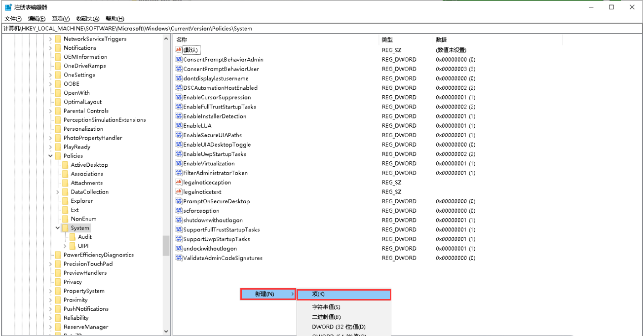Click the FilterAdministratorToken DWORD icon
This screenshot has height=336, width=644.
(x=179, y=173)
